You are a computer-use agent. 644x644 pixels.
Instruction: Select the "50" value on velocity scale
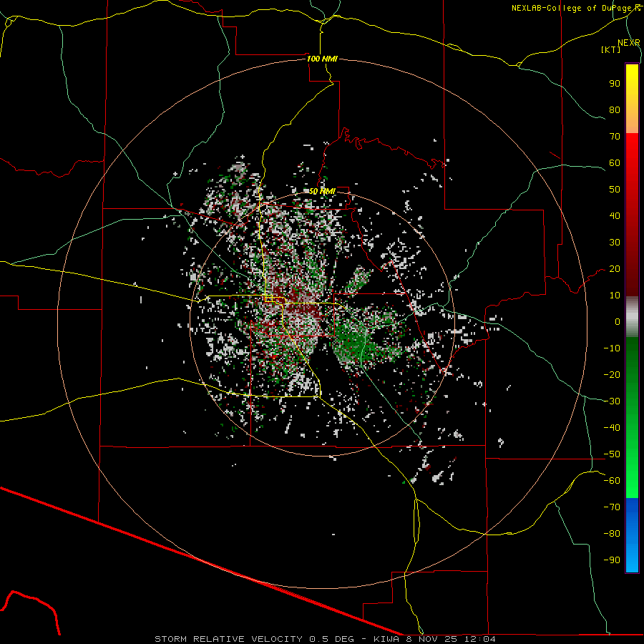point(615,190)
